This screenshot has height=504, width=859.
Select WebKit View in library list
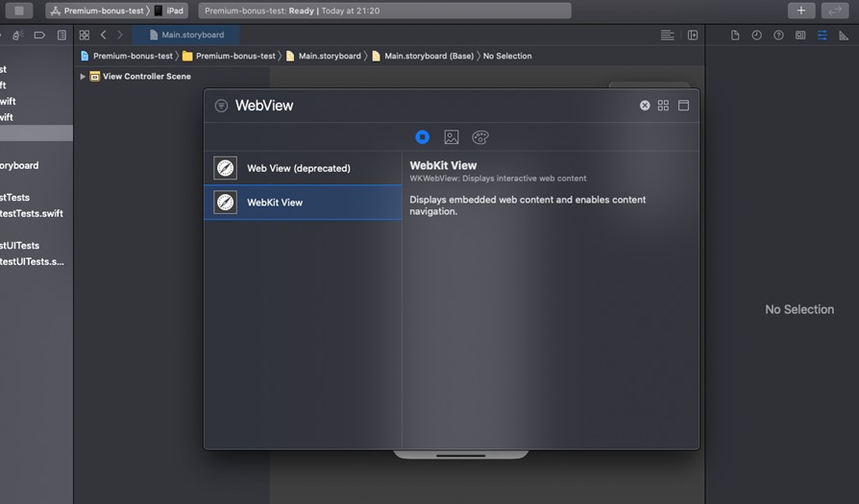[303, 203]
